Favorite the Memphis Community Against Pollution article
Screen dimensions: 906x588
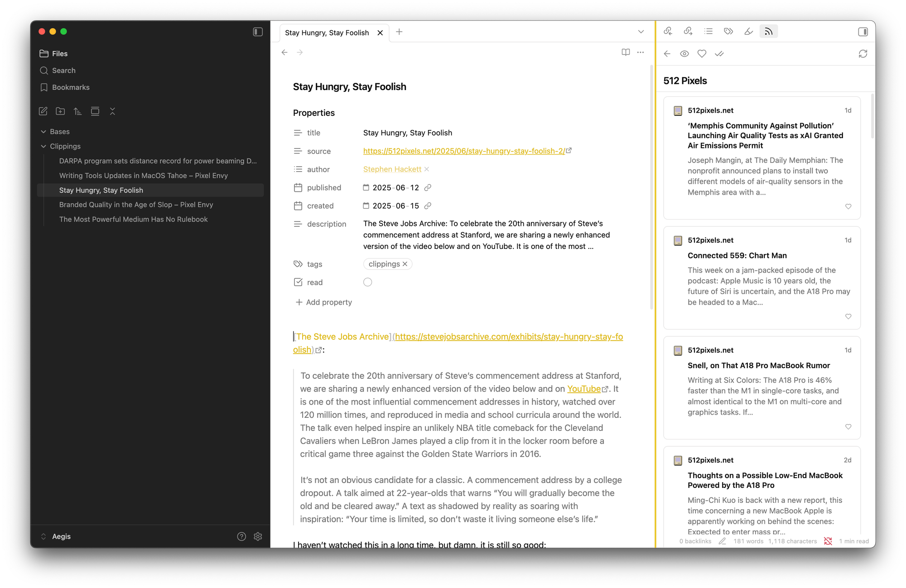[848, 206]
